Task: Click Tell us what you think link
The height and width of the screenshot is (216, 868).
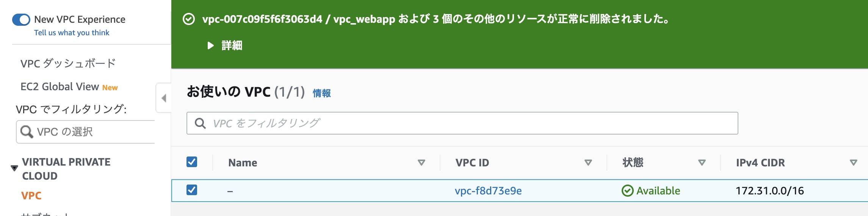Action: click(x=72, y=33)
